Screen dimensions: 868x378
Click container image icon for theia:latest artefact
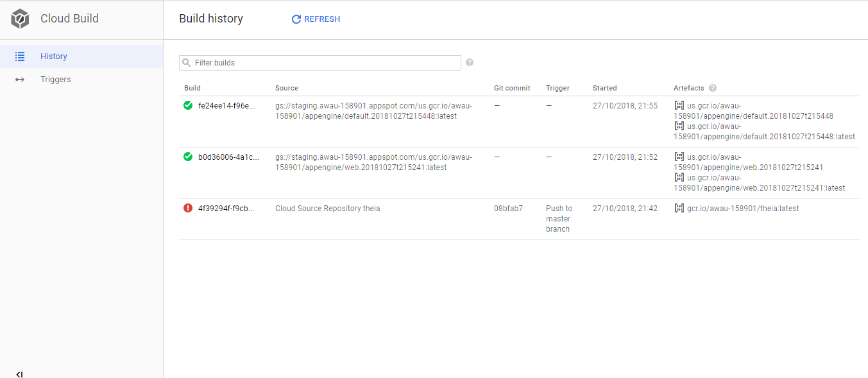click(x=679, y=208)
